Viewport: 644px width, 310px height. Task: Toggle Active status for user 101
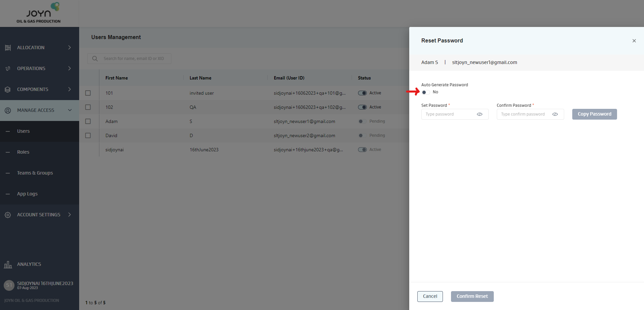(362, 93)
